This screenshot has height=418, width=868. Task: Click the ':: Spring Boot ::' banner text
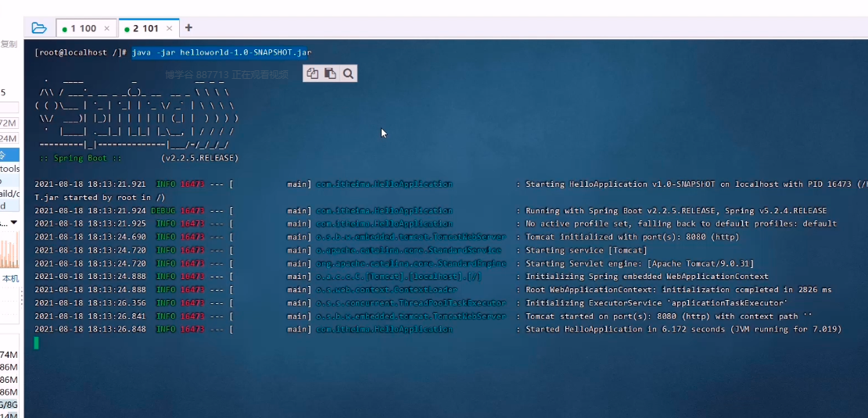click(x=81, y=158)
